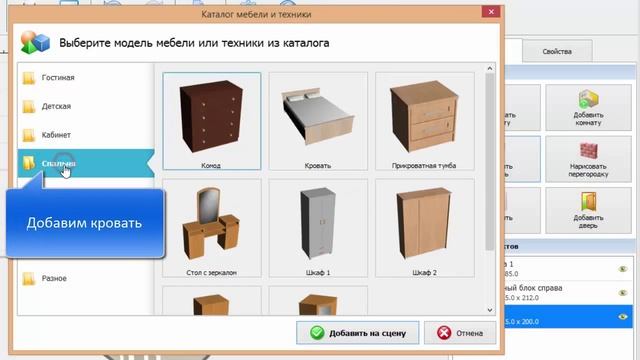Click the Разное folder icon

(x=29, y=278)
